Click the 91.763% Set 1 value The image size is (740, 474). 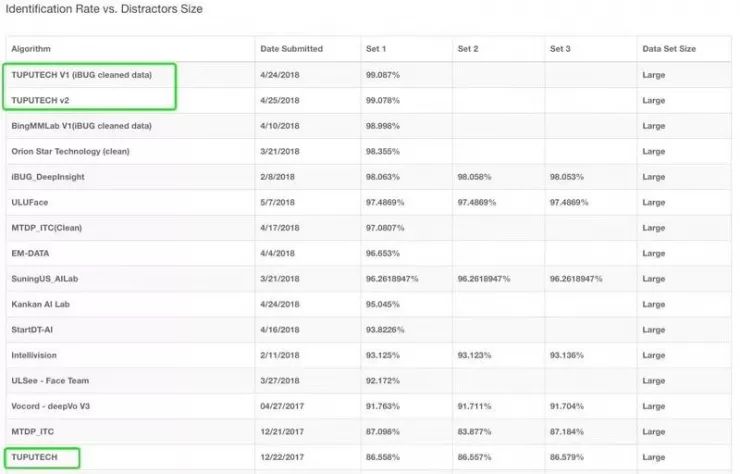[383, 406]
